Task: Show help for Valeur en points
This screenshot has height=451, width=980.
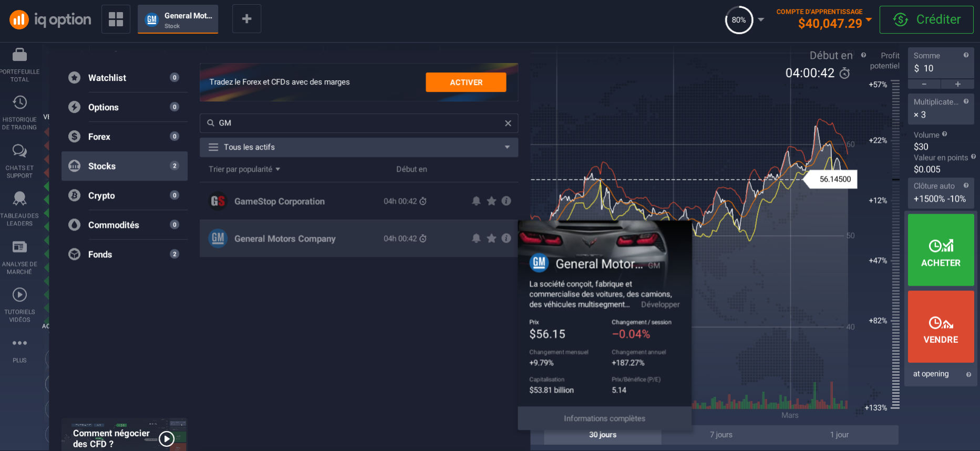Action: point(973,156)
